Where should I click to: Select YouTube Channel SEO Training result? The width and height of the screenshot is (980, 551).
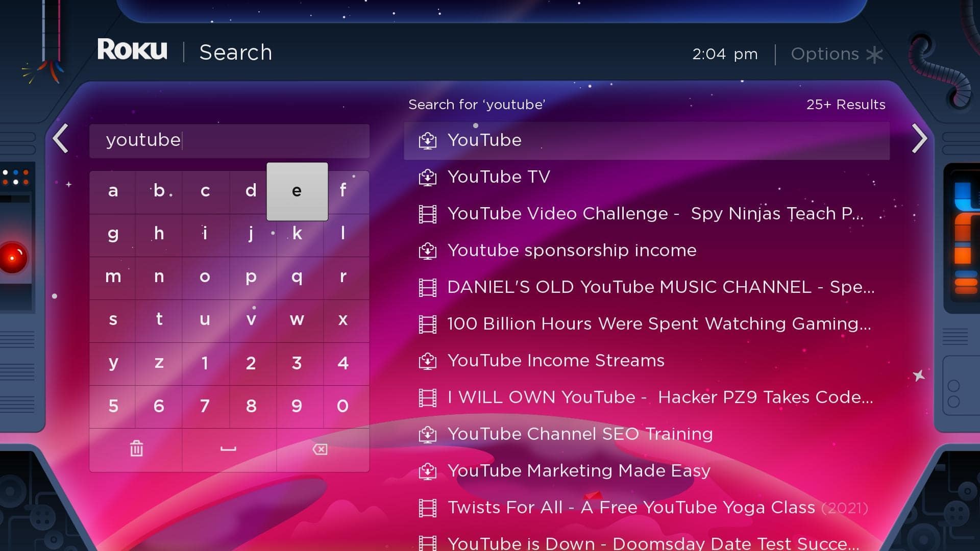click(647, 434)
